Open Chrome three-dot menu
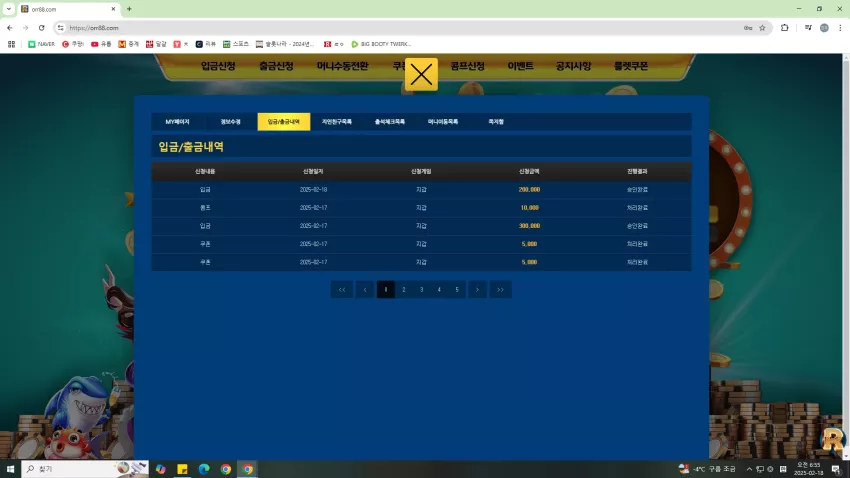 840,28
